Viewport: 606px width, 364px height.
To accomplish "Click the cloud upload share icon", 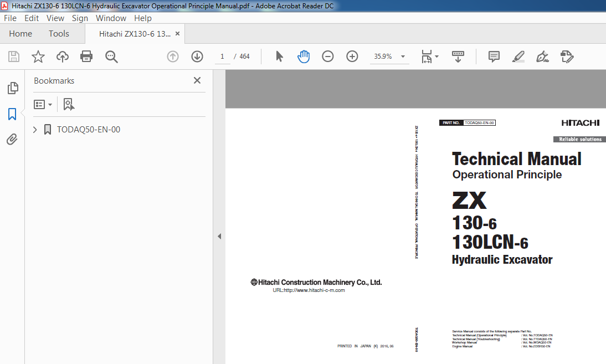I will 62,57.
